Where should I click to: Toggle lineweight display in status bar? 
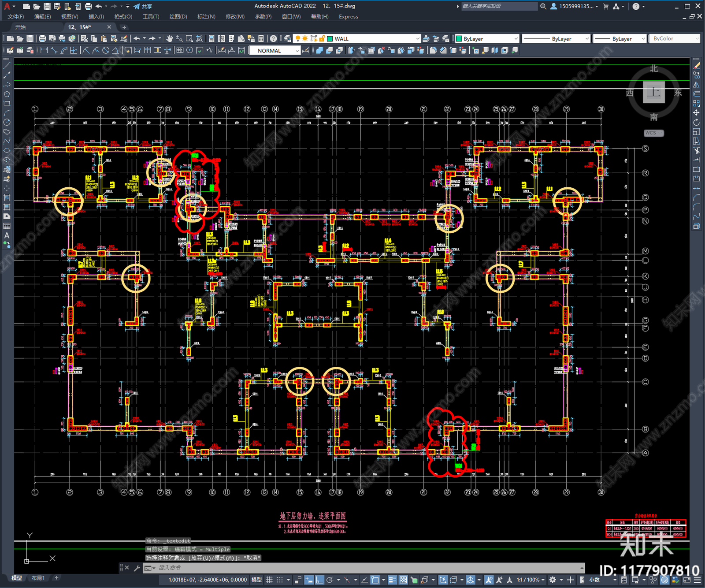tap(392, 580)
